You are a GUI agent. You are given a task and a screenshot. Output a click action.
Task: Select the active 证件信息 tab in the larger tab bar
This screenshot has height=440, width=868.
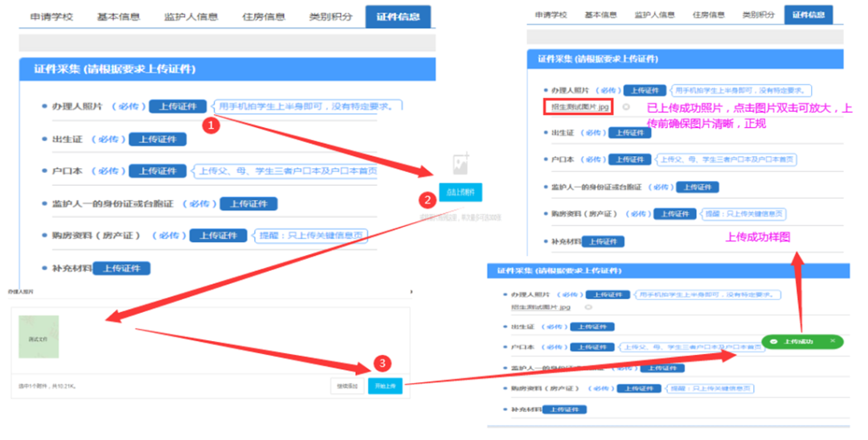pyautogui.click(x=398, y=17)
